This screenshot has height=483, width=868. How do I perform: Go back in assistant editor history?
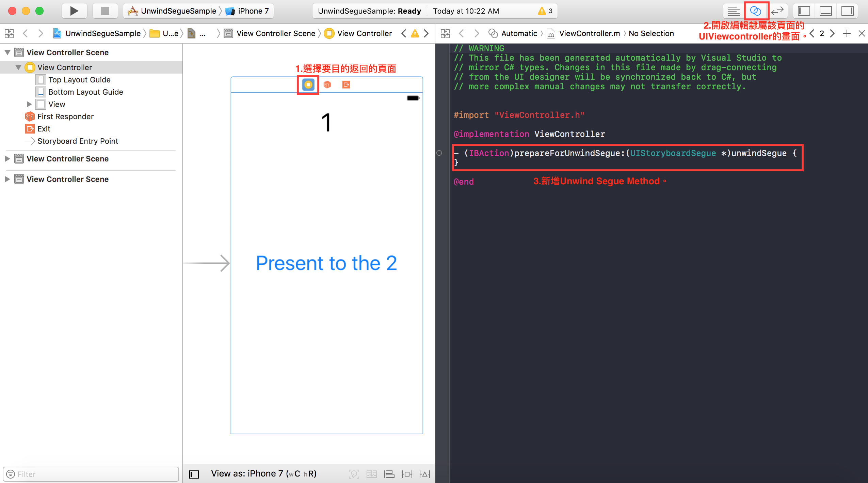coord(462,33)
